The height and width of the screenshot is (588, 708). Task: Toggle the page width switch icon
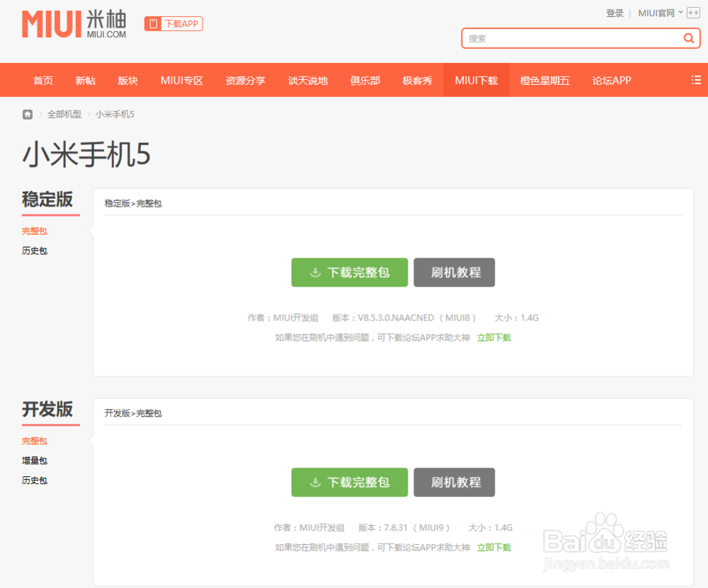tap(693, 13)
